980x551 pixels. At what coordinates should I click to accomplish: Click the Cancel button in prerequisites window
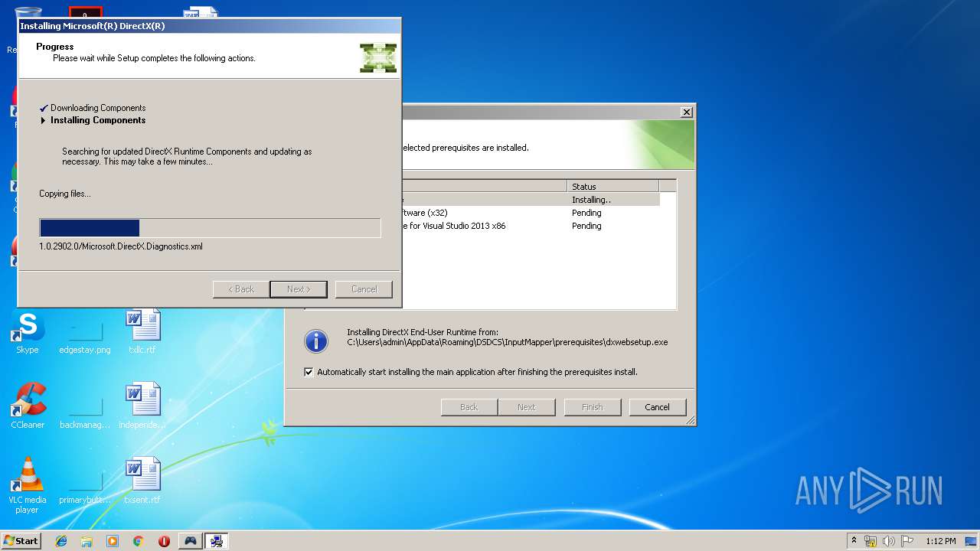pos(657,407)
